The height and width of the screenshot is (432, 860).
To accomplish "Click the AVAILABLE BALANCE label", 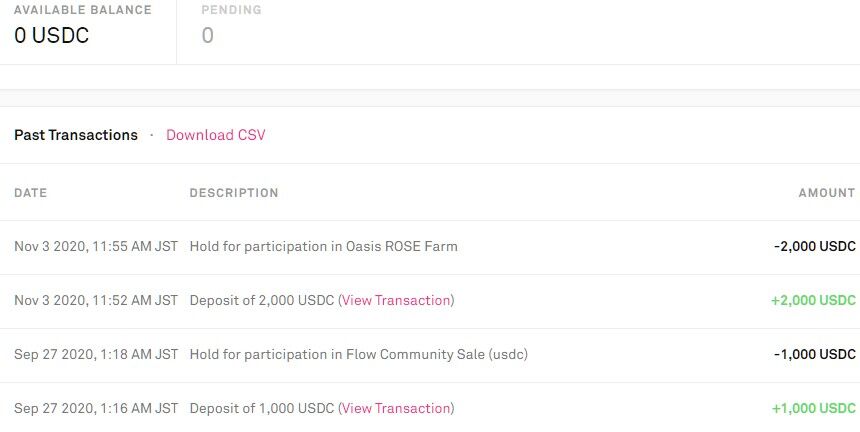I will (83, 10).
